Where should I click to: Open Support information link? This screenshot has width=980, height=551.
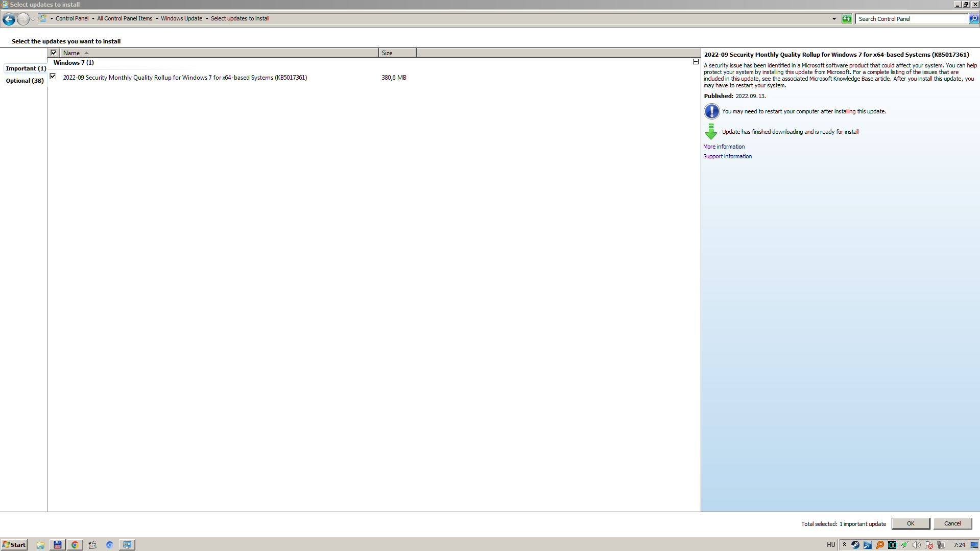tap(727, 156)
